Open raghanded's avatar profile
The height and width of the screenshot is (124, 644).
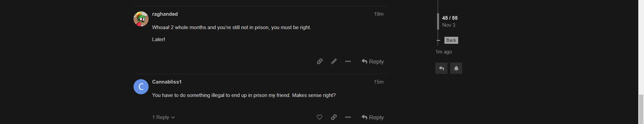point(141,19)
